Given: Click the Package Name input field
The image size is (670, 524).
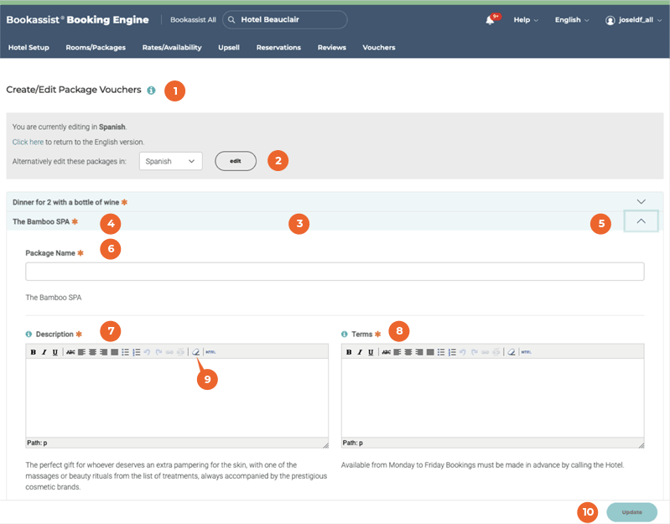Looking at the screenshot, I should (335, 271).
